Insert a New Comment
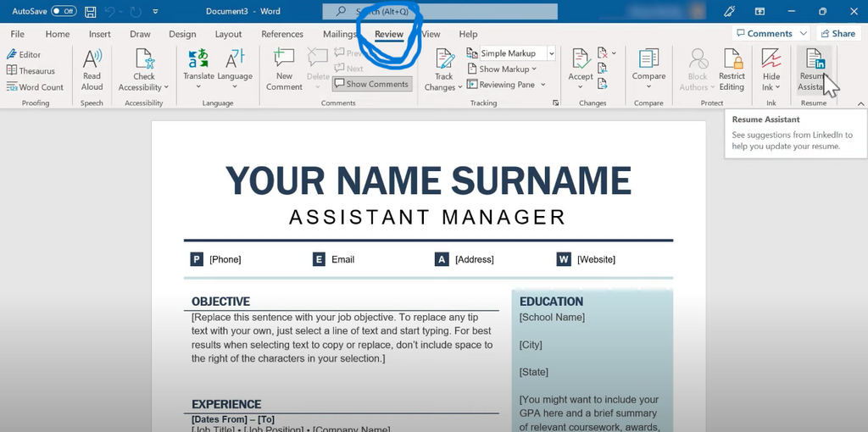The image size is (868, 432). coord(284,69)
